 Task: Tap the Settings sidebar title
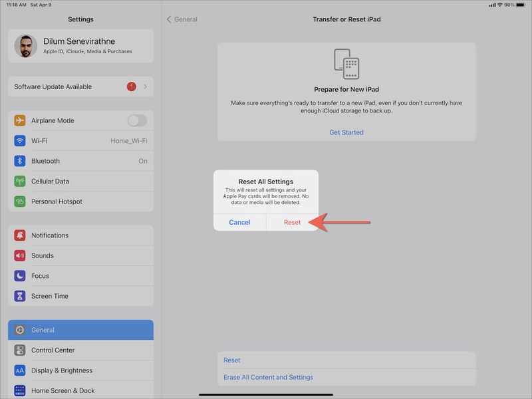pos(80,19)
